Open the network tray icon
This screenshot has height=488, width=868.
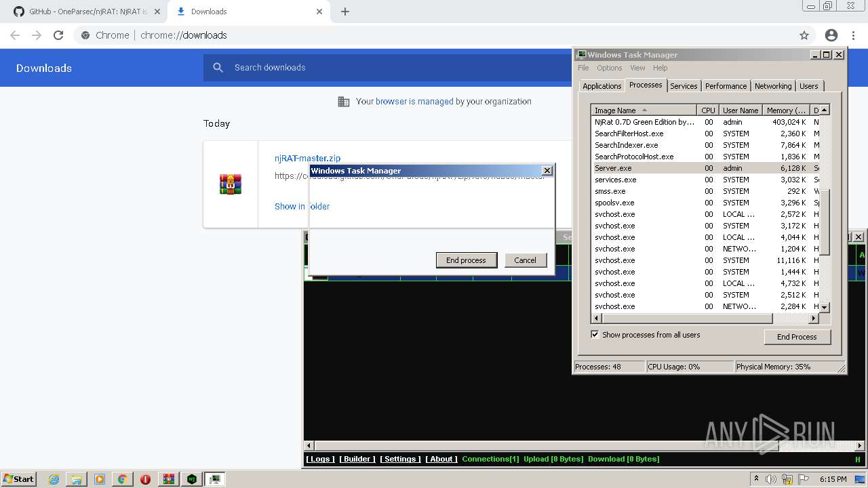(787, 479)
